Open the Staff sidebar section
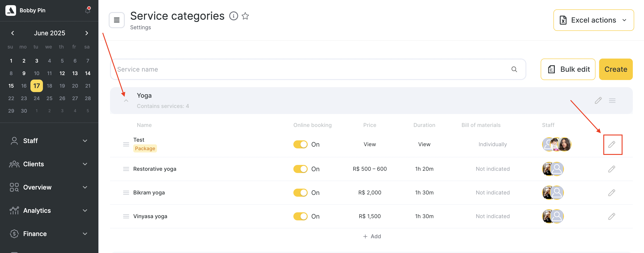Screen dimensions: 644x253 (x=49, y=141)
